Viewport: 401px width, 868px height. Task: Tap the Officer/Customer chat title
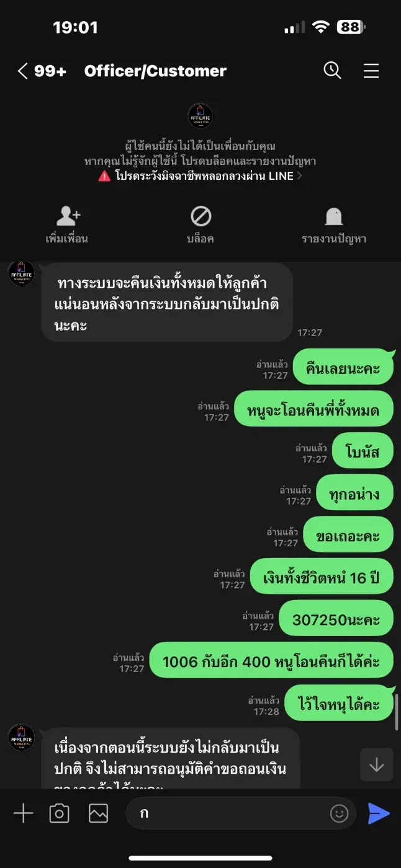tap(155, 71)
